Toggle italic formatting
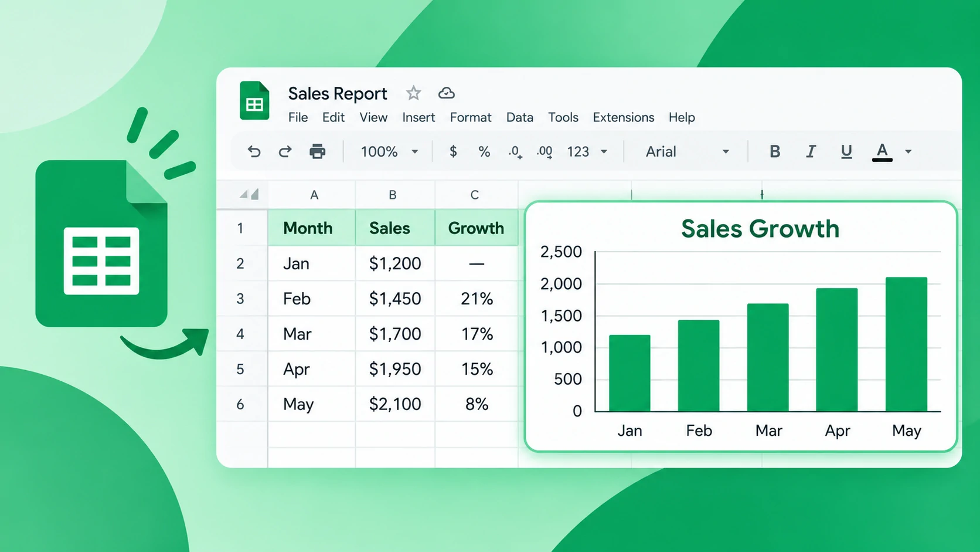Image resolution: width=980 pixels, height=552 pixels. pos(811,152)
